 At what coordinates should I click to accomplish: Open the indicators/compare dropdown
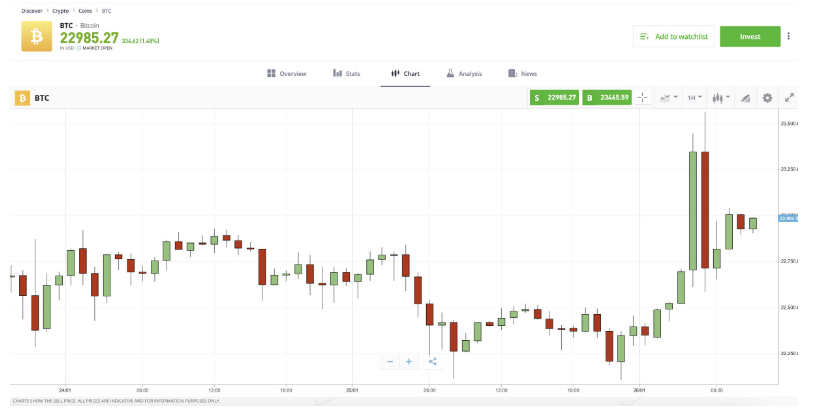click(x=668, y=97)
